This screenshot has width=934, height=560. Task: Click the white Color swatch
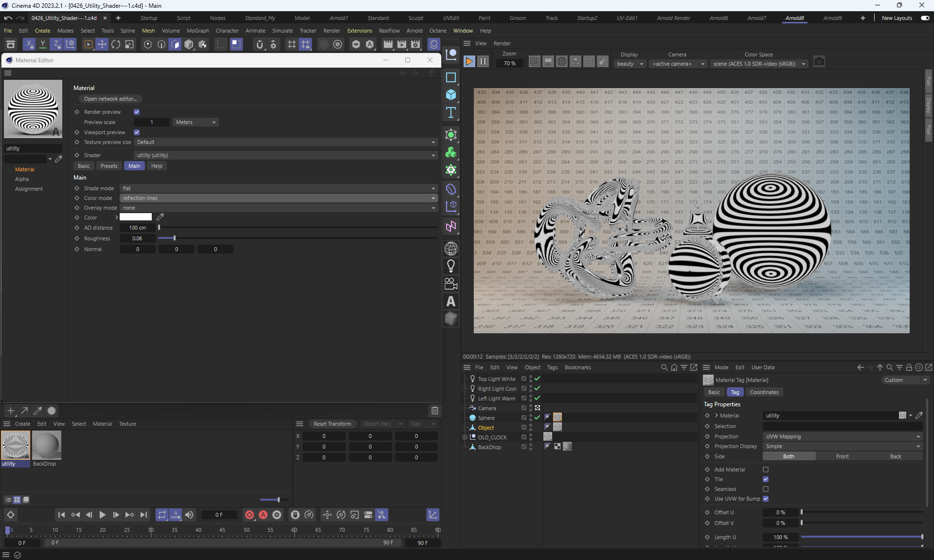coord(136,217)
